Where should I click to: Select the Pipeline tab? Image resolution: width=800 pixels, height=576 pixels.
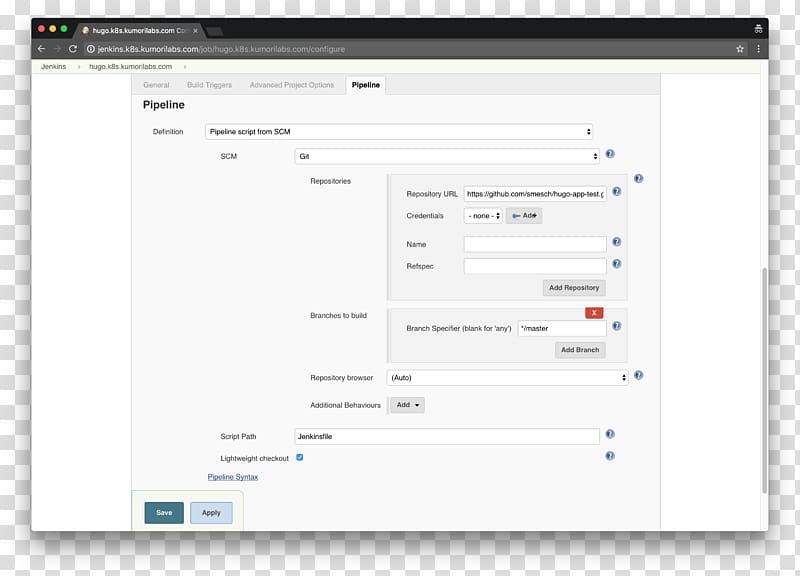(366, 85)
